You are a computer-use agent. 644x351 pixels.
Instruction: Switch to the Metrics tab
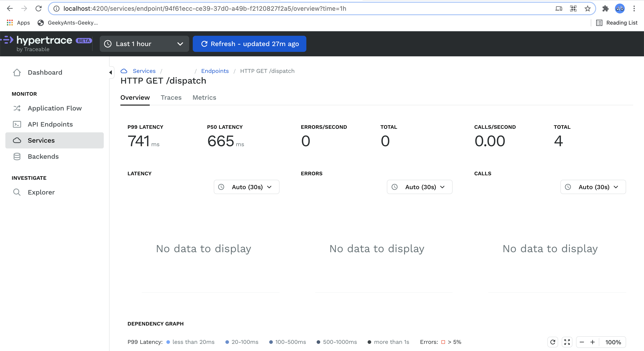204,97
